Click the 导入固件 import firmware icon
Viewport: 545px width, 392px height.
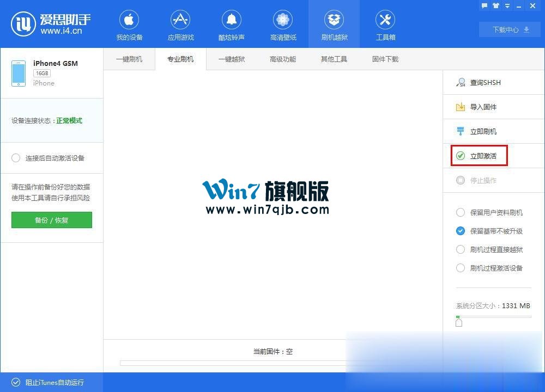click(461, 107)
